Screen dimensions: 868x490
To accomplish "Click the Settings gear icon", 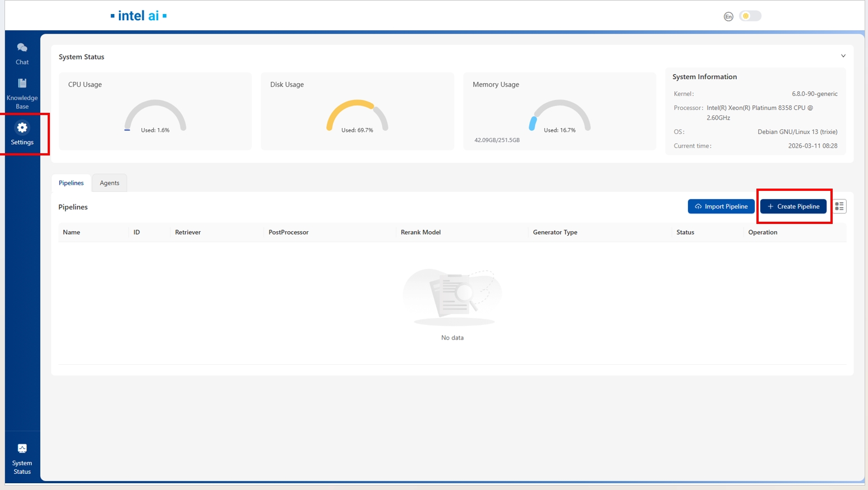I will click(x=22, y=128).
